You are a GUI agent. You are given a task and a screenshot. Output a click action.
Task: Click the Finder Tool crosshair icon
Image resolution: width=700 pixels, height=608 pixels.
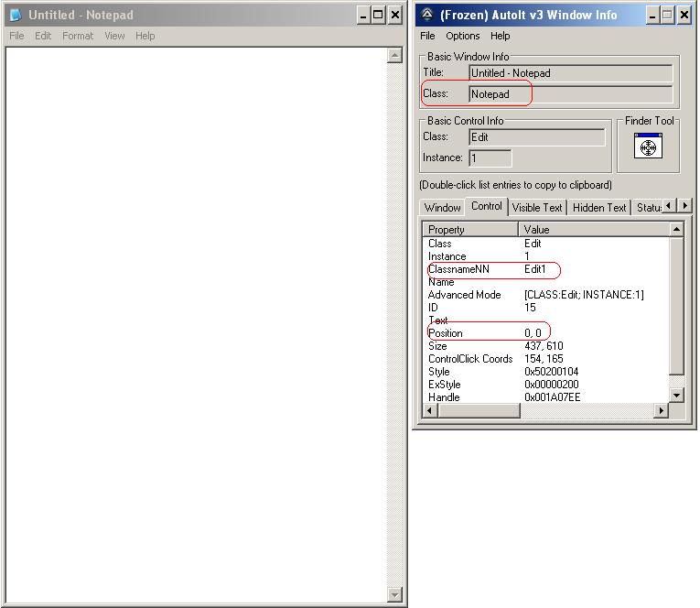(x=648, y=147)
